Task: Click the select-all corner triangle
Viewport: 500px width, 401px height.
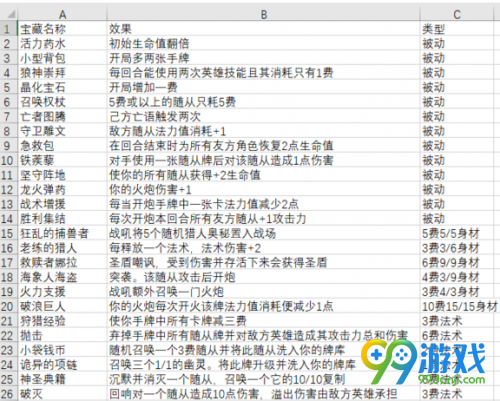Action: point(9,14)
